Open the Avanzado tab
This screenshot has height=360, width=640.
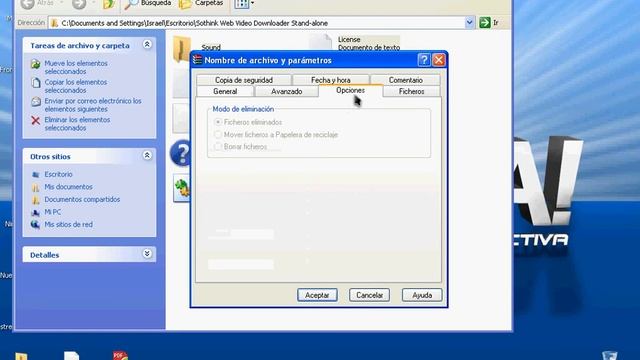tap(287, 91)
